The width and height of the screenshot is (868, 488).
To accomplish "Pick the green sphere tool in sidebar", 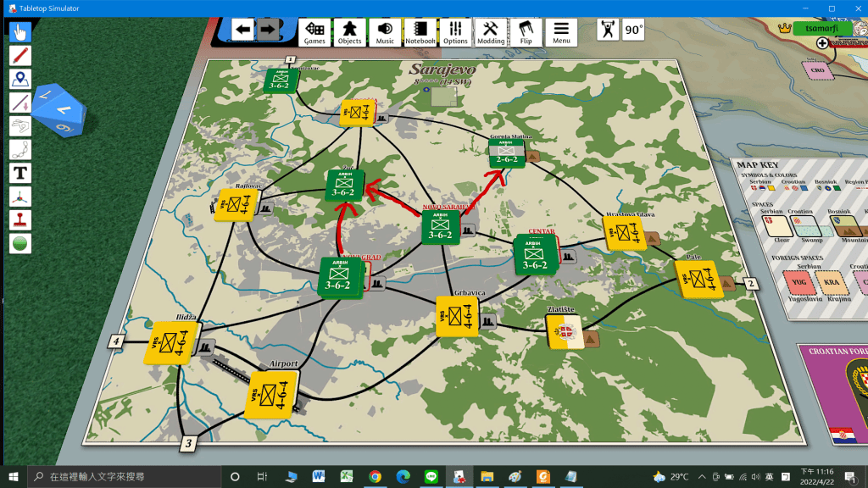I will [20, 243].
